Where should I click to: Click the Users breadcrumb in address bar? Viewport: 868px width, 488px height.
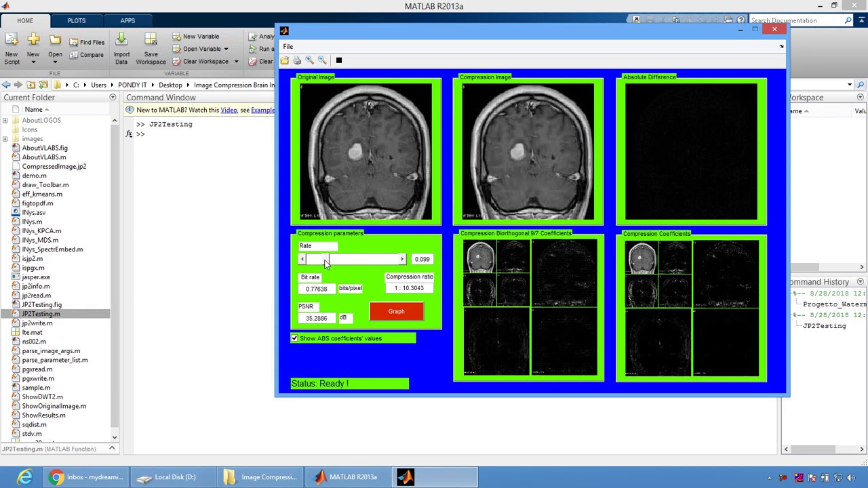coord(98,85)
